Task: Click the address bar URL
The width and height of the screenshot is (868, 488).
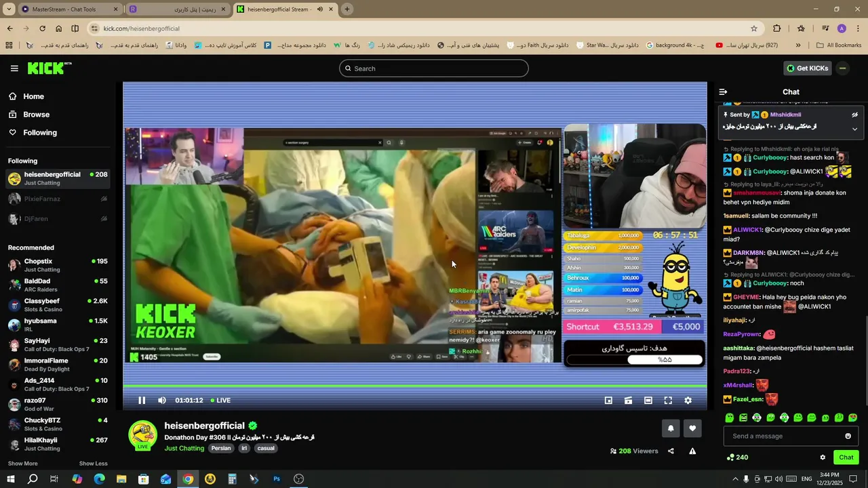Action: [x=141, y=28]
